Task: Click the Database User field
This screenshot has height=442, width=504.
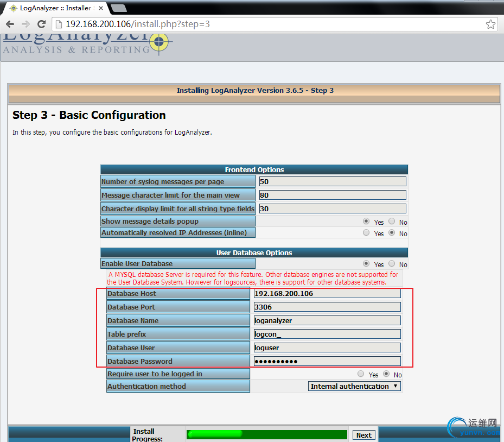Action: pyautogui.click(x=327, y=348)
